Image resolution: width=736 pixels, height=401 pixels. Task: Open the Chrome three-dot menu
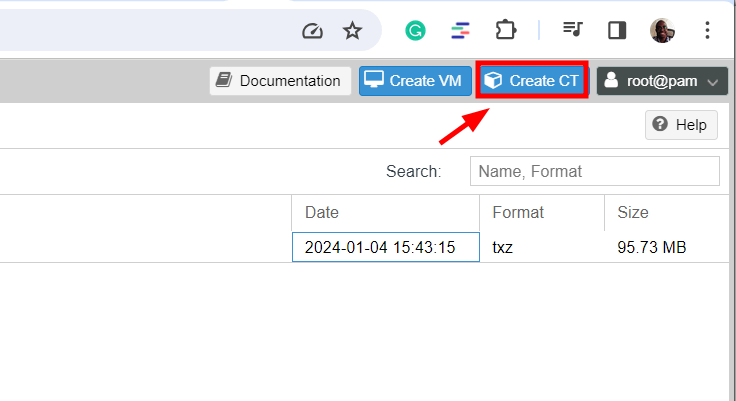pos(707,31)
